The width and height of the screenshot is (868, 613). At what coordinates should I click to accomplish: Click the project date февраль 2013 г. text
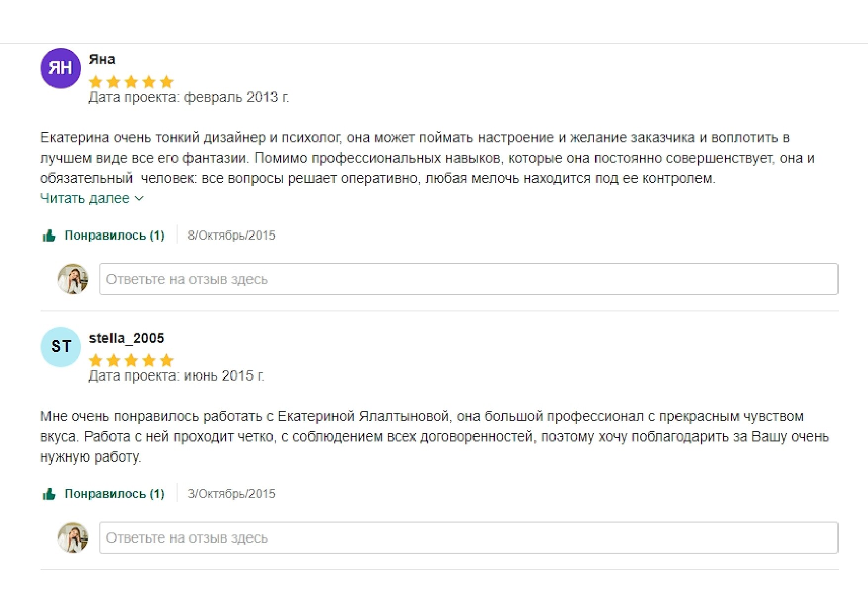click(236, 97)
